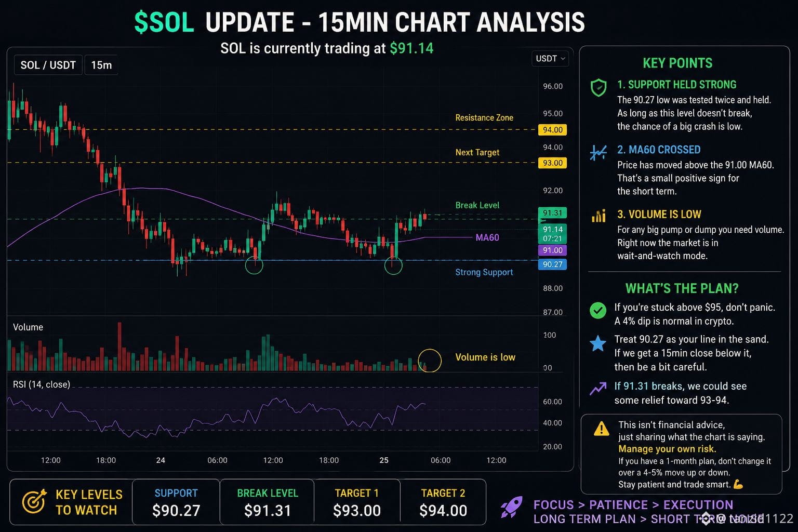Click the purple MA60 line label
This screenshot has height=532, width=798.
487,237
